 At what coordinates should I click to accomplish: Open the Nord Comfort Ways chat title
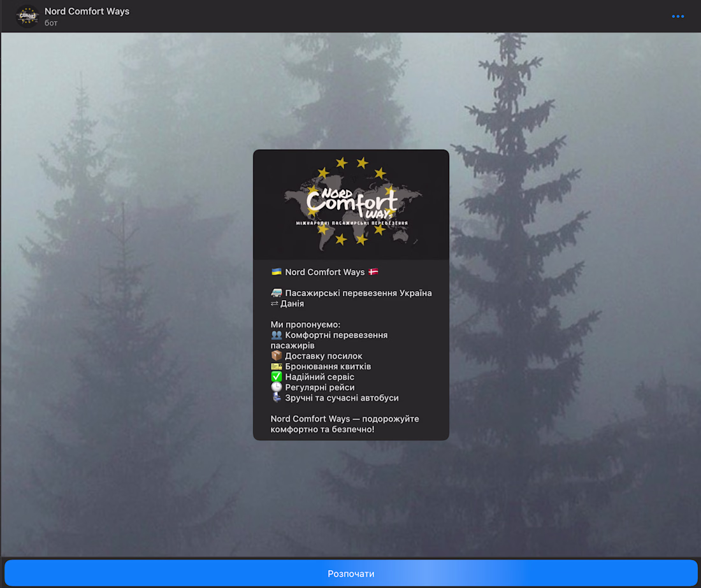click(x=87, y=11)
